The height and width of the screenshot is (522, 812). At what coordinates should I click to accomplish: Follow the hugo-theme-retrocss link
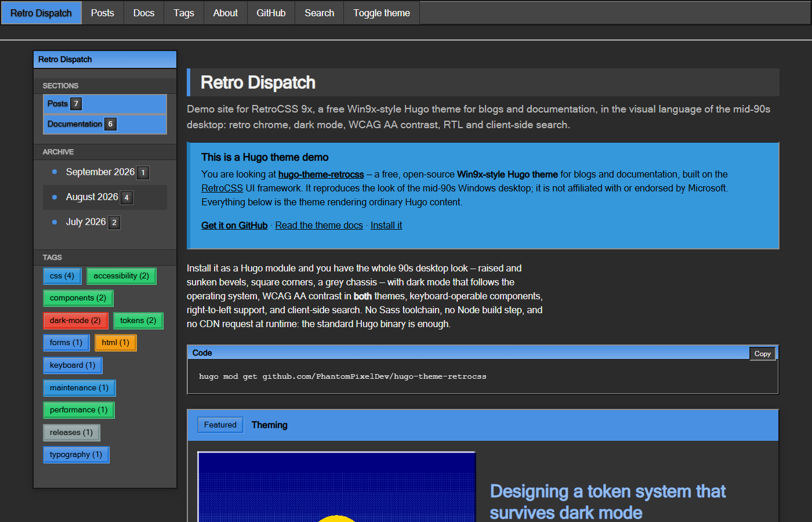click(x=321, y=175)
